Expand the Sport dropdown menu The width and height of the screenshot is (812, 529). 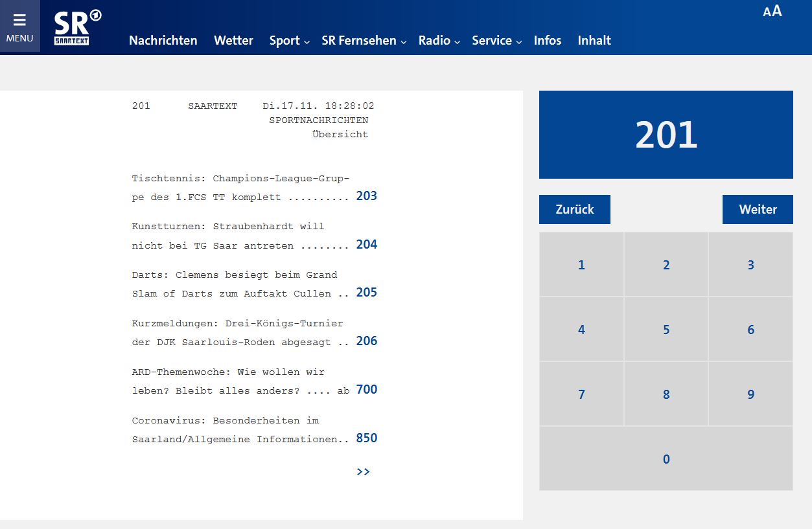289,41
